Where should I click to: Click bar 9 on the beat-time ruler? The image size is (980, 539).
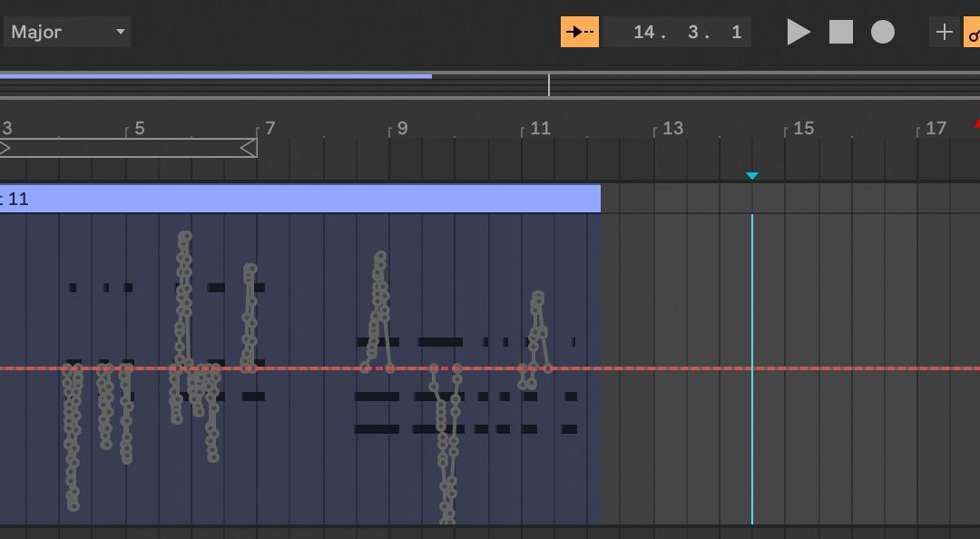pyautogui.click(x=402, y=129)
